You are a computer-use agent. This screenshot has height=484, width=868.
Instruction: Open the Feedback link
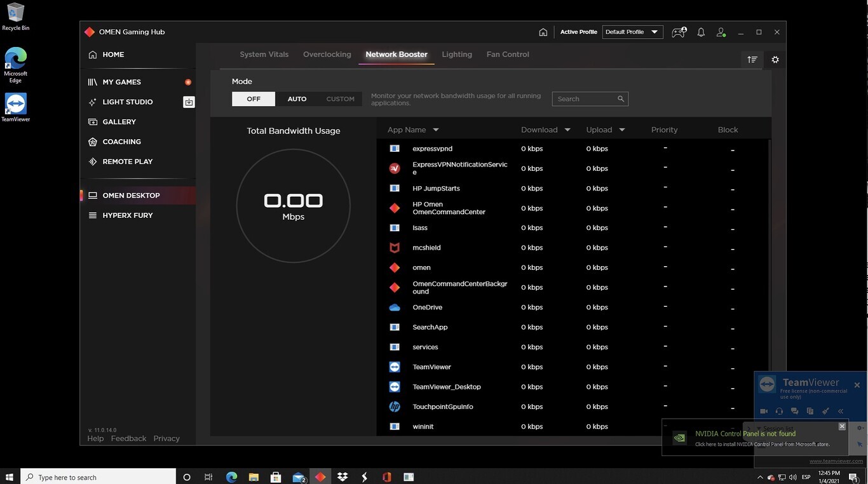tap(128, 438)
